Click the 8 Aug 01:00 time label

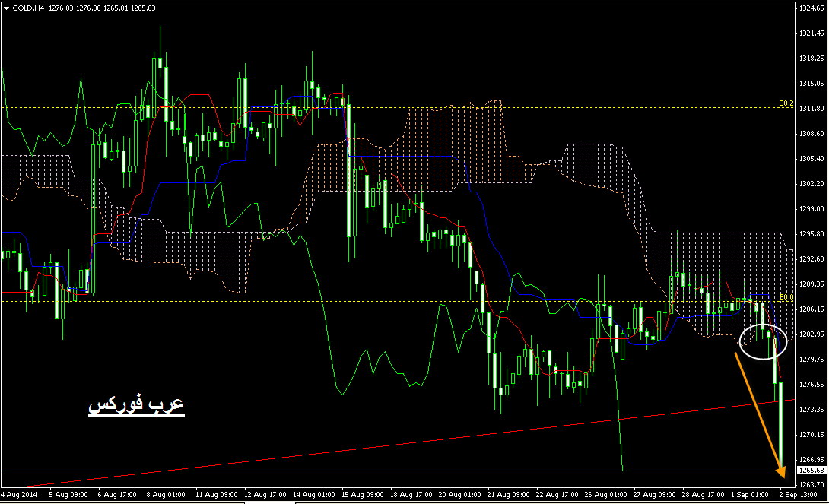tap(166, 495)
